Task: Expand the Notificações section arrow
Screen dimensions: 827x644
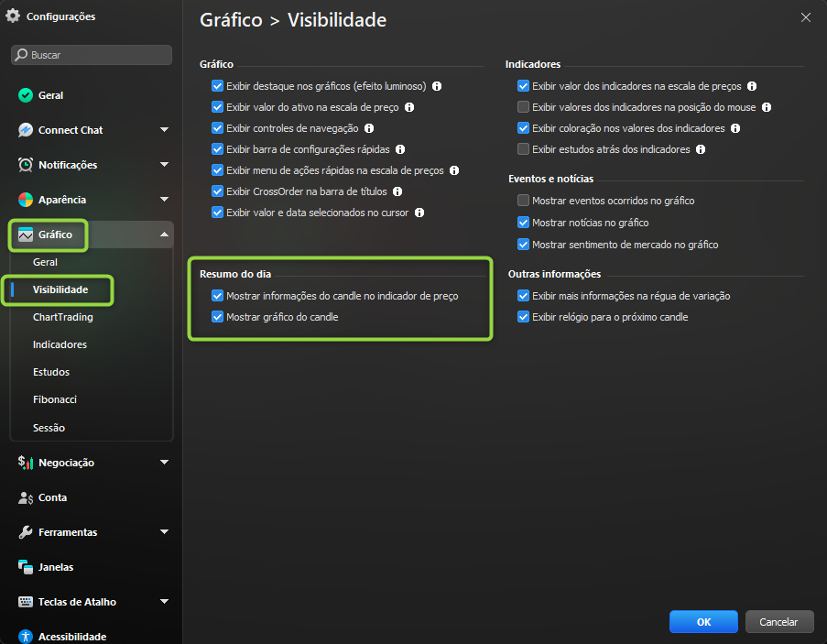Action: (165, 165)
